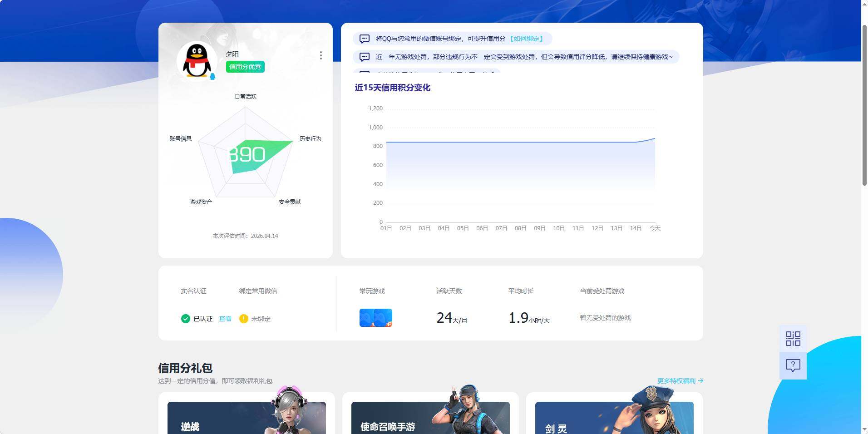The image size is (868, 434).
Task: Click 本次评估时间: 2026.04.14 text
Action: (245, 236)
